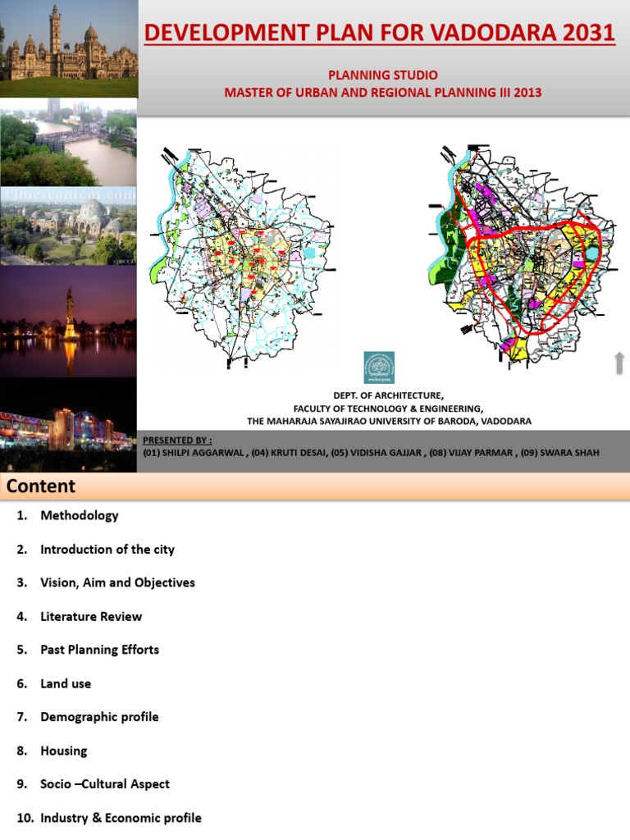Open the Laxmi Vilas Palace photo

[x=69, y=48]
